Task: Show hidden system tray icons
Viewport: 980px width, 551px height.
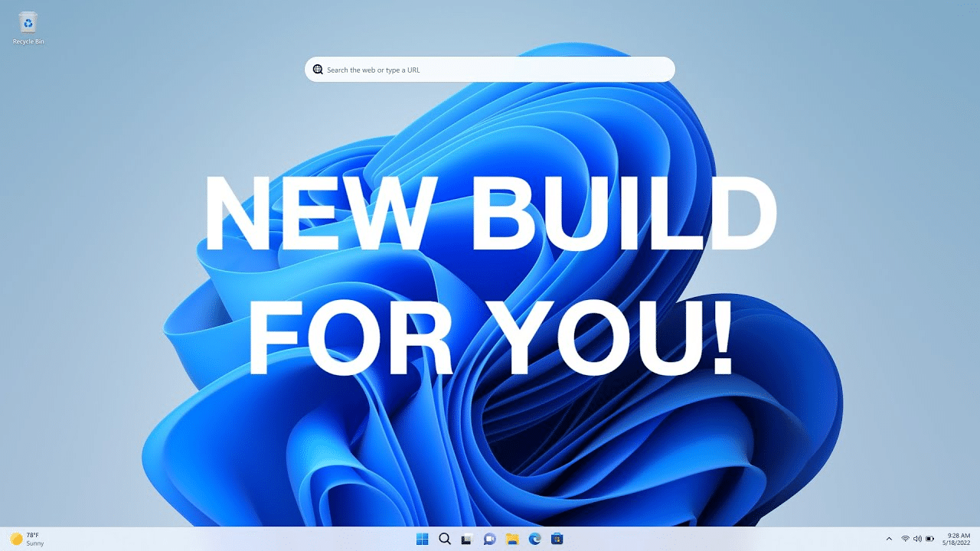Action: (889, 539)
